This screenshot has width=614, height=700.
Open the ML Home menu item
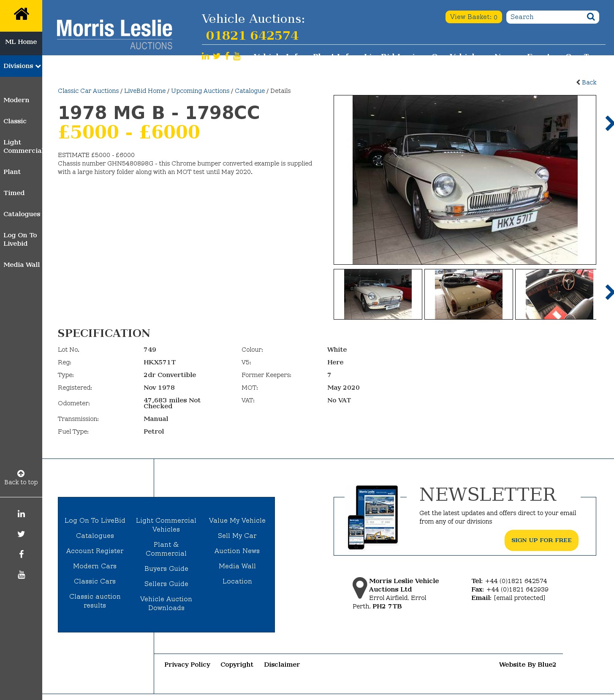pos(21,42)
